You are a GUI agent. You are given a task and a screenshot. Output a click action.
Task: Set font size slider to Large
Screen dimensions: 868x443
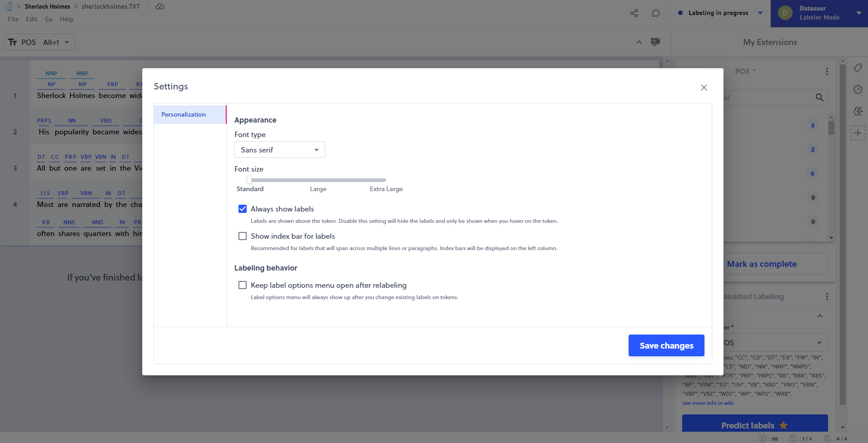pos(318,180)
